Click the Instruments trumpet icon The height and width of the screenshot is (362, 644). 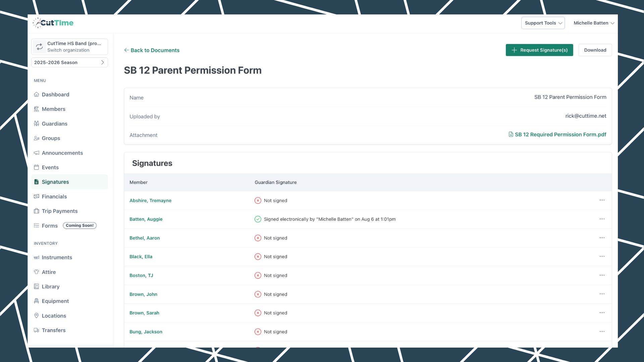(37, 257)
